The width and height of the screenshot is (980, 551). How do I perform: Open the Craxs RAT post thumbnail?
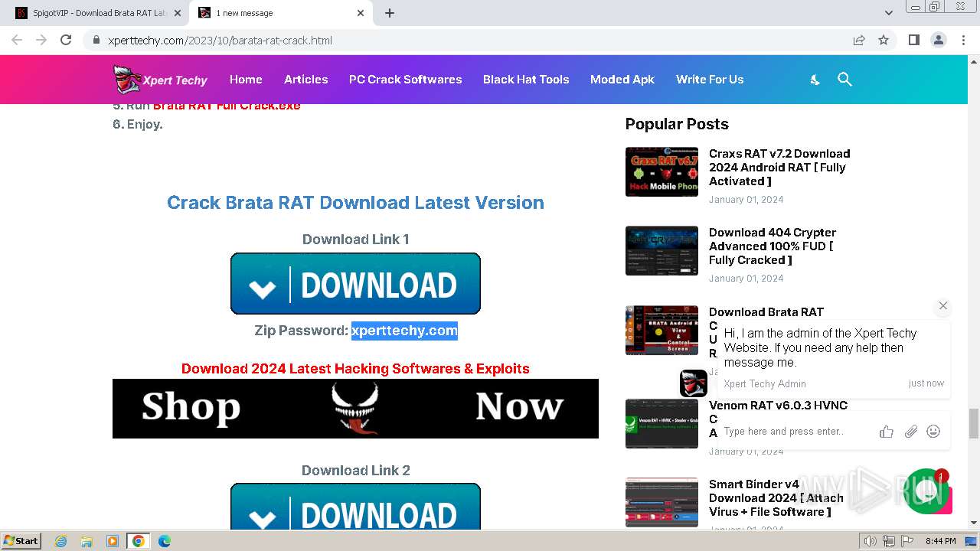click(x=661, y=171)
